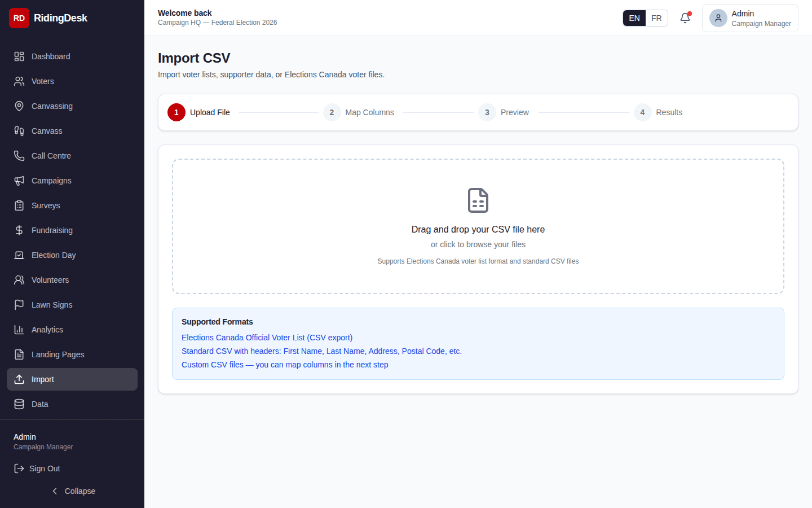Open the Admin profile menu

[x=750, y=18]
